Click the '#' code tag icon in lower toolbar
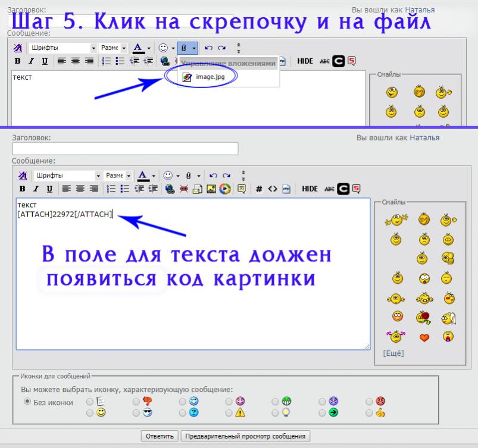Image resolution: width=478 pixels, height=448 pixels. pyautogui.click(x=259, y=189)
